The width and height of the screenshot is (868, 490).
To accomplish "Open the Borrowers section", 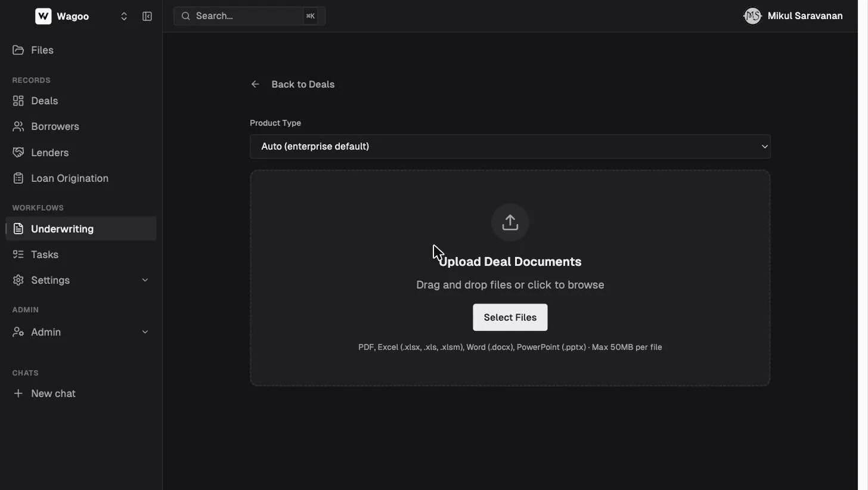I will point(55,126).
